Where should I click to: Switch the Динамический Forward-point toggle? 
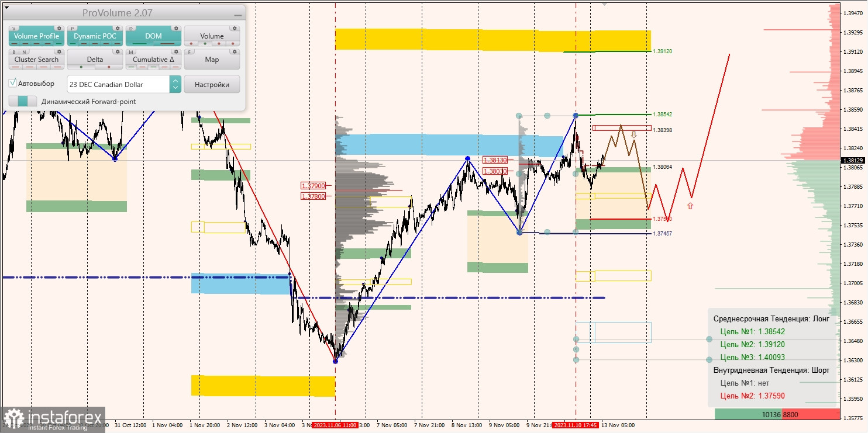point(23,101)
